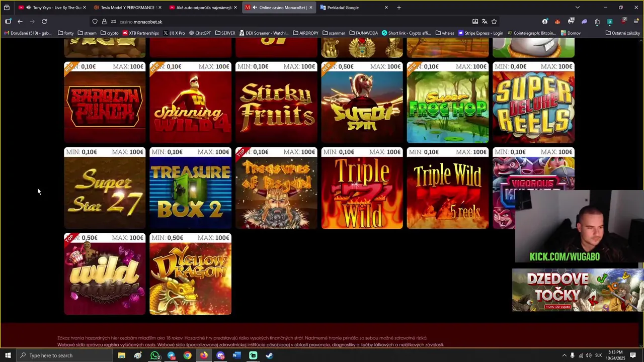Open the ChatGPT bookmark

click(200, 33)
